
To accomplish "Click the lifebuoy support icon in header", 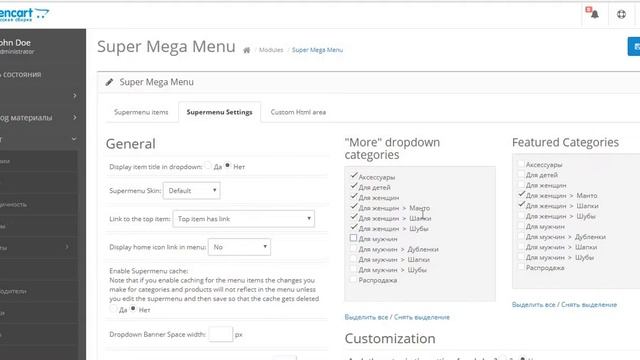I will tap(621, 14).
